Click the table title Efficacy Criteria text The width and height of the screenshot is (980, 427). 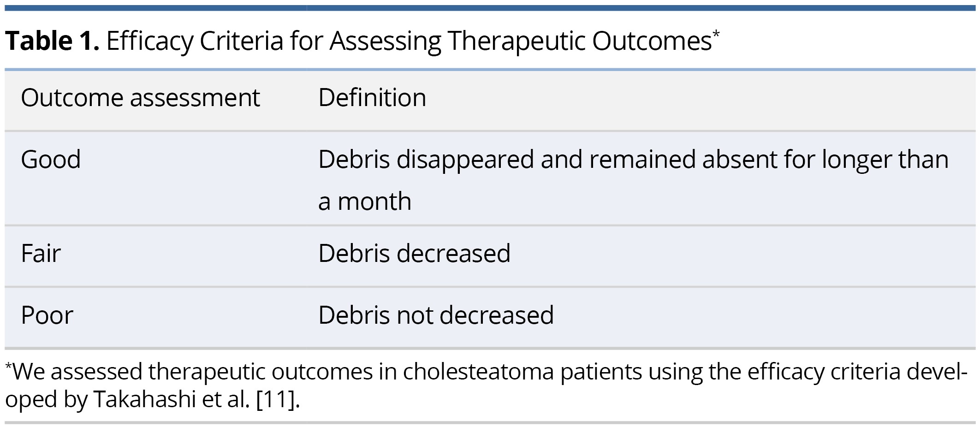194,42
